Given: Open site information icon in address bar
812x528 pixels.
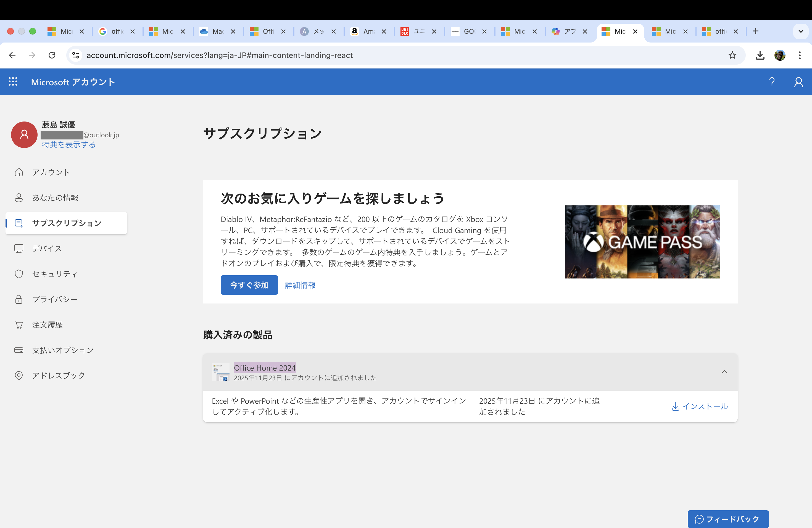Looking at the screenshot, I should [x=76, y=55].
